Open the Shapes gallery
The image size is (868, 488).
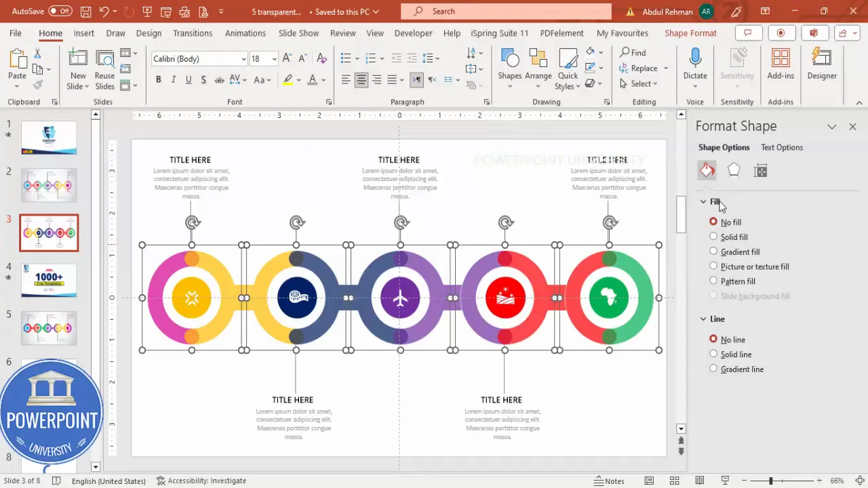[x=509, y=64]
